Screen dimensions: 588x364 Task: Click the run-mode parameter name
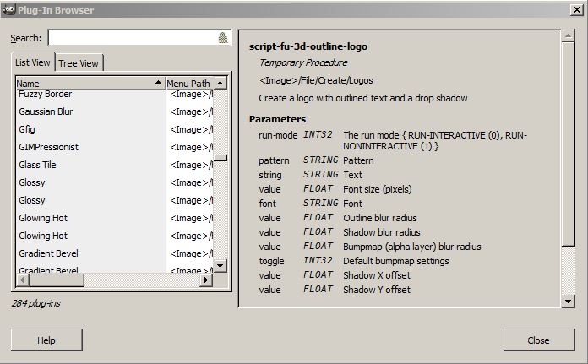pos(278,135)
